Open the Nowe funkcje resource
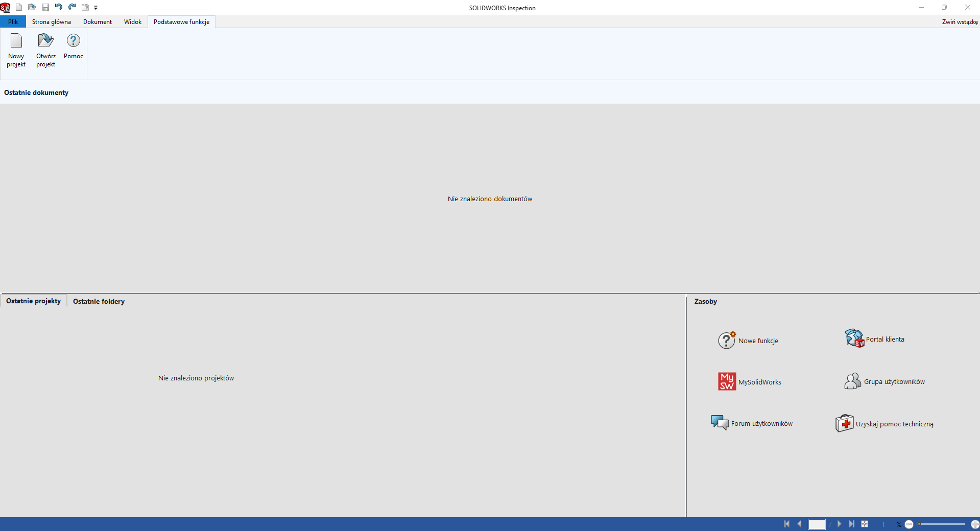Image resolution: width=980 pixels, height=531 pixels. point(748,340)
